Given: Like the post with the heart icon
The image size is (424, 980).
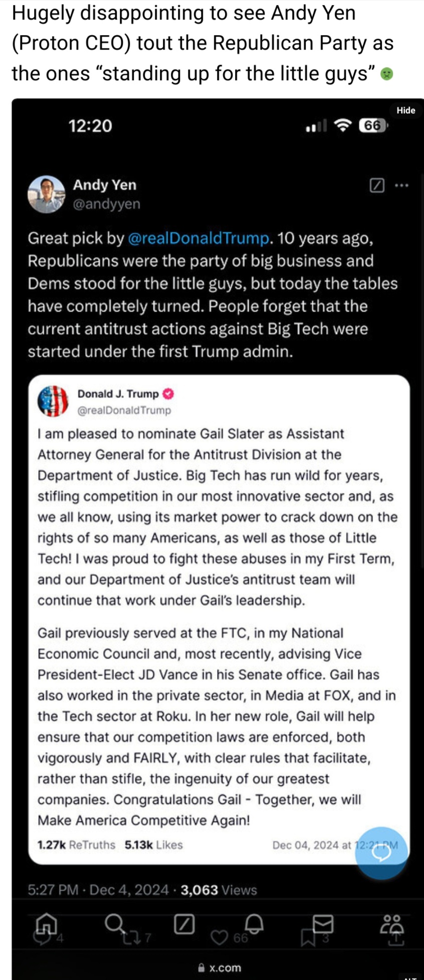Looking at the screenshot, I should point(219,938).
